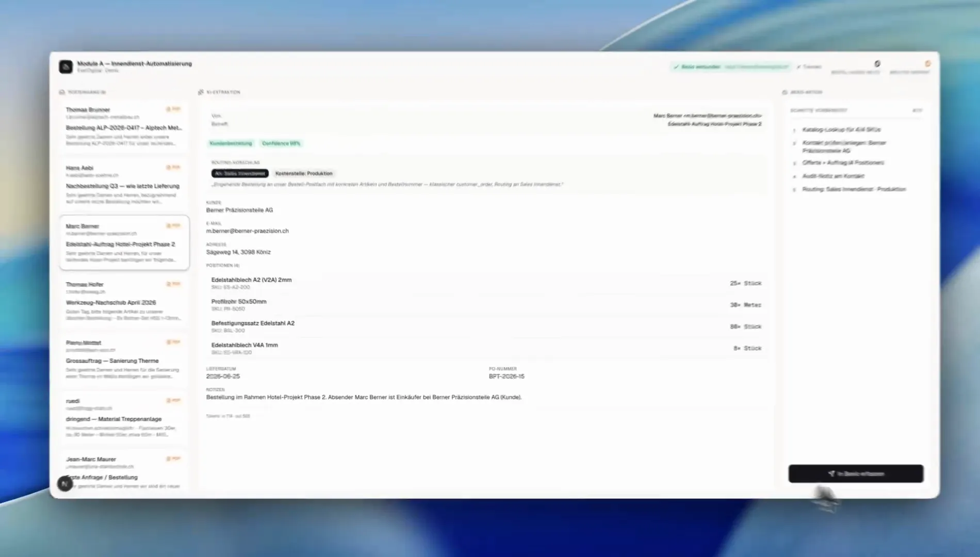Click the orange circular icon at top right corner
The width and height of the screenshot is (980, 557).
[927, 64]
